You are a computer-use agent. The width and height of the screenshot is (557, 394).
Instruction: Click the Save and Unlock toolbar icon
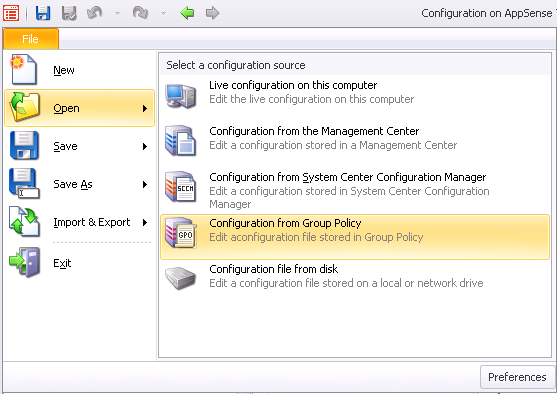point(69,13)
